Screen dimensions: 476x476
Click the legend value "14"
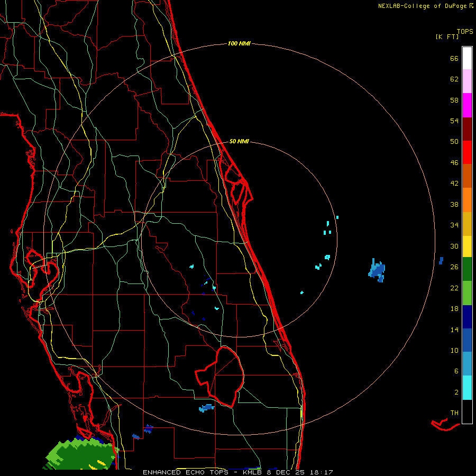(x=454, y=329)
